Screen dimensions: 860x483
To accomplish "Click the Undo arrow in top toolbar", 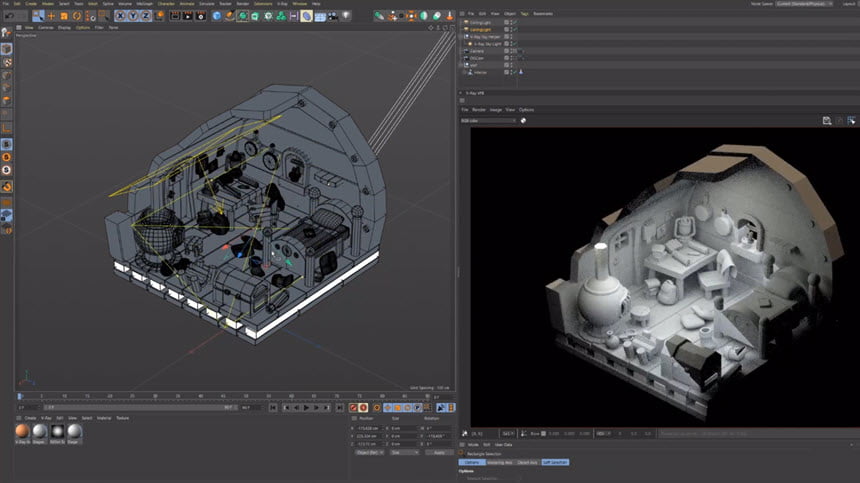I will [9, 16].
